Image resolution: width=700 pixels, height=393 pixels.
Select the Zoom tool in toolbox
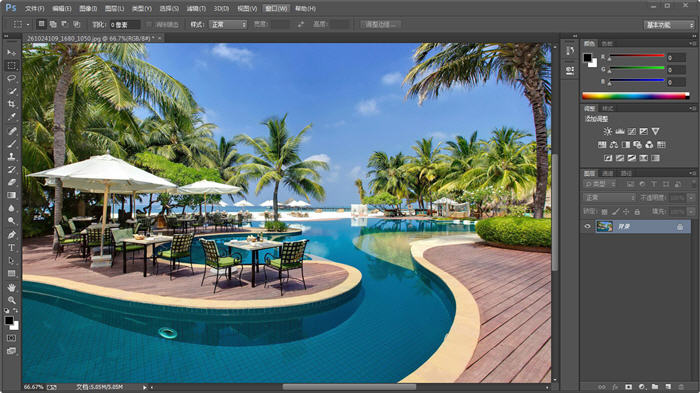click(12, 300)
